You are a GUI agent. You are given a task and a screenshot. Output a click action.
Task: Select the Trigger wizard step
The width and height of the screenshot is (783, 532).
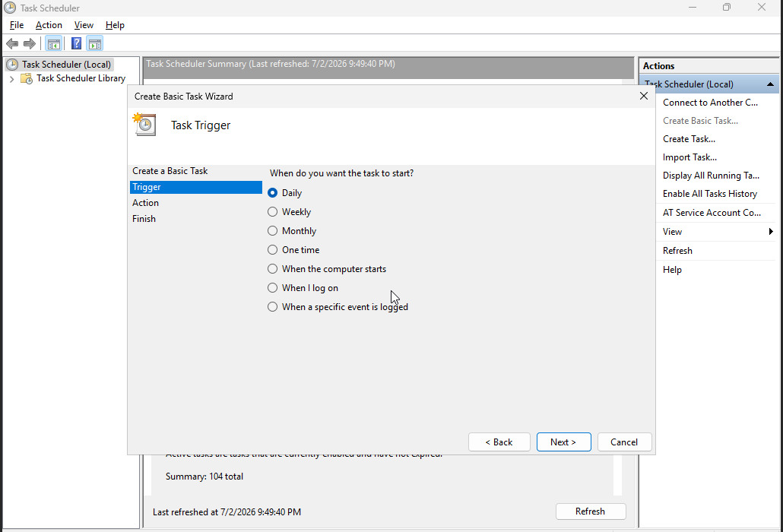[x=196, y=187]
